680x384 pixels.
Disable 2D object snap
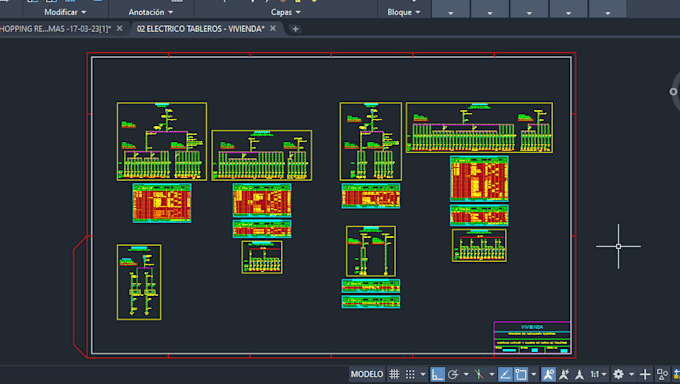pyautogui.click(x=521, y=374)
